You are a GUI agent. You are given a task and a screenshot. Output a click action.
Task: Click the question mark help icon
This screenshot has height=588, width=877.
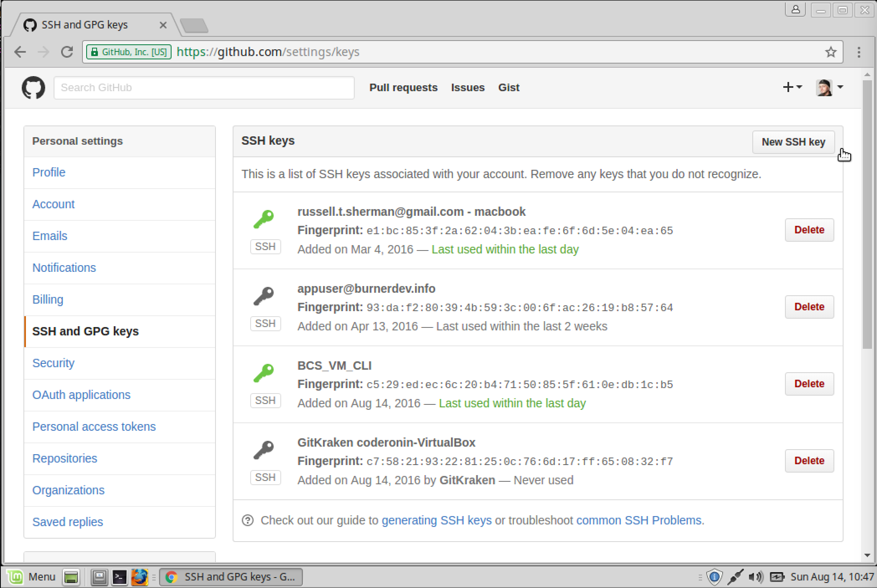click(x=248, y=520)
